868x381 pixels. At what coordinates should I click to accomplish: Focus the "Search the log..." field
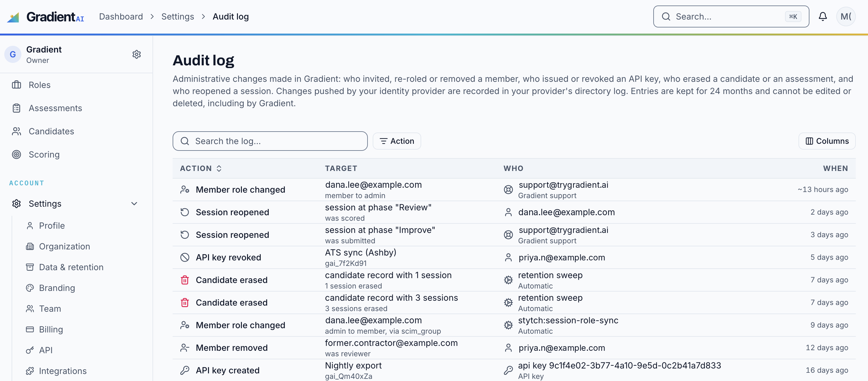click(x=270, y=141)
